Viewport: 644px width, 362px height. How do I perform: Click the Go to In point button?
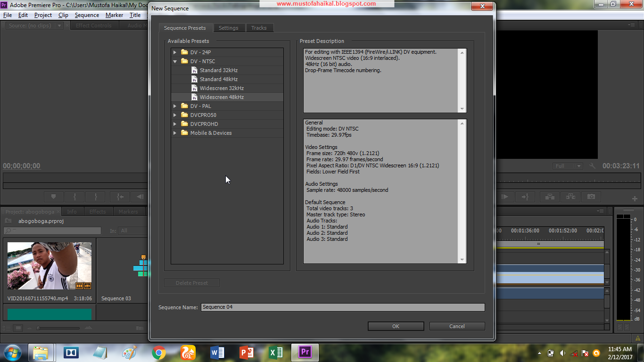coord(120,197)
